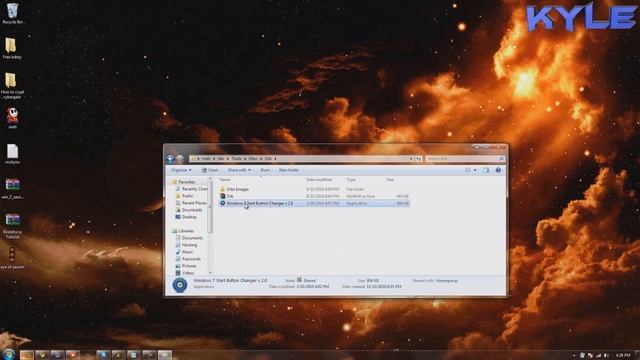This screenshot has width=640, height=360.
Task: Click the Explorer Back navigation button
Action: point(171,158)
